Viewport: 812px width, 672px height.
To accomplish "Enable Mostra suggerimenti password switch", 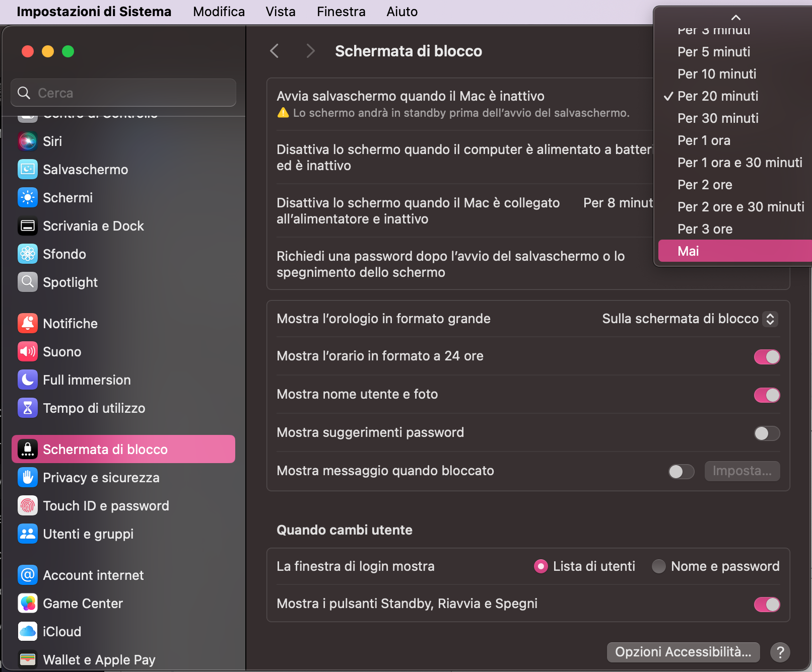I will click(767, 433).
